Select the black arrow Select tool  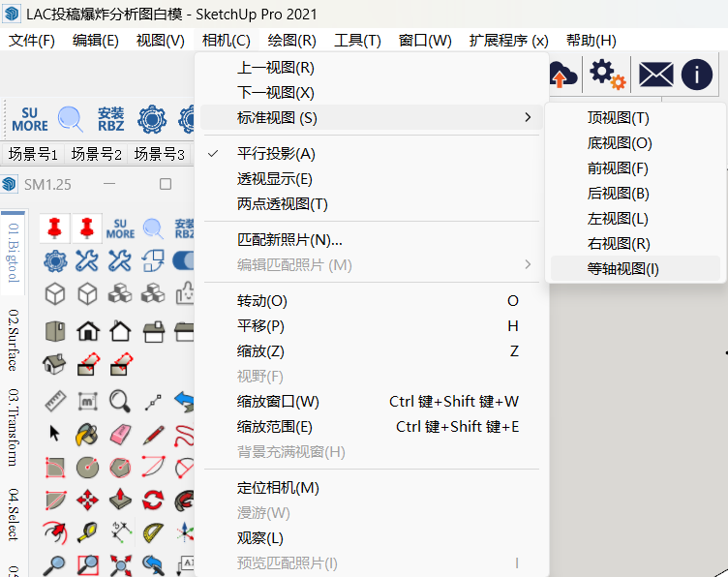point(54,434)
